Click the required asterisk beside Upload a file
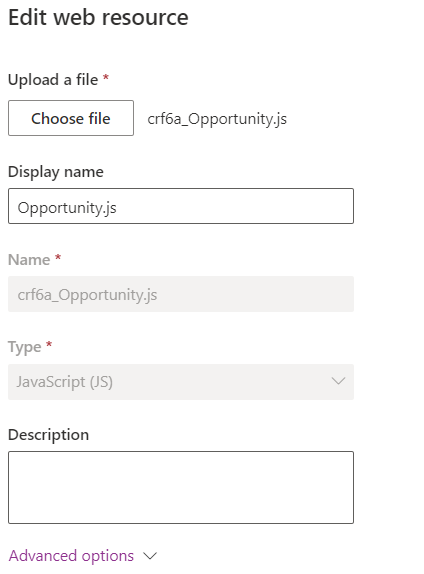 (106, 77)
